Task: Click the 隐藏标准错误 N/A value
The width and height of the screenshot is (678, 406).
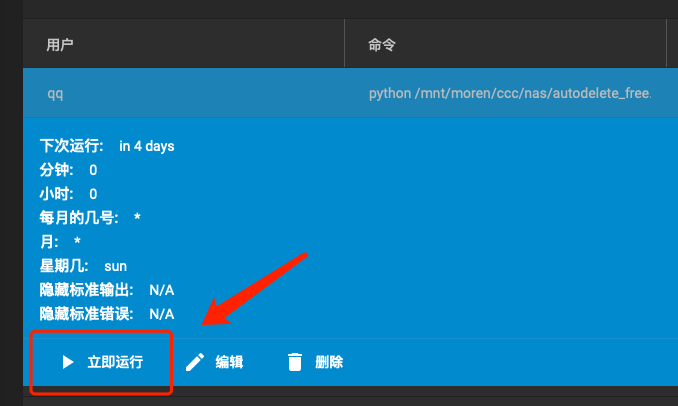Action: 162,314
